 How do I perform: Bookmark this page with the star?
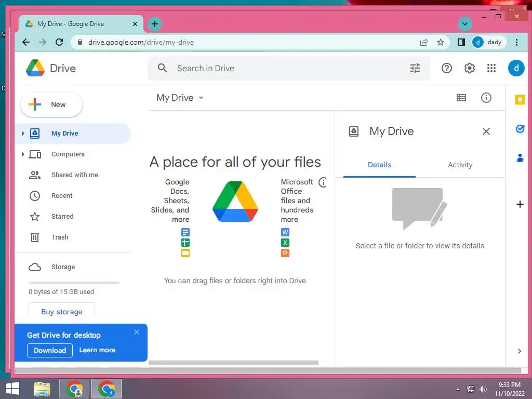click(440, 42)
